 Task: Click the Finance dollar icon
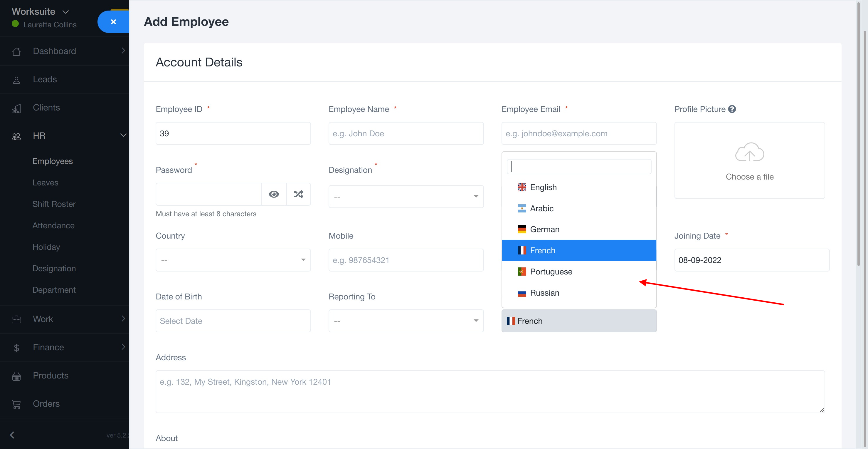[x=16, y=348]
